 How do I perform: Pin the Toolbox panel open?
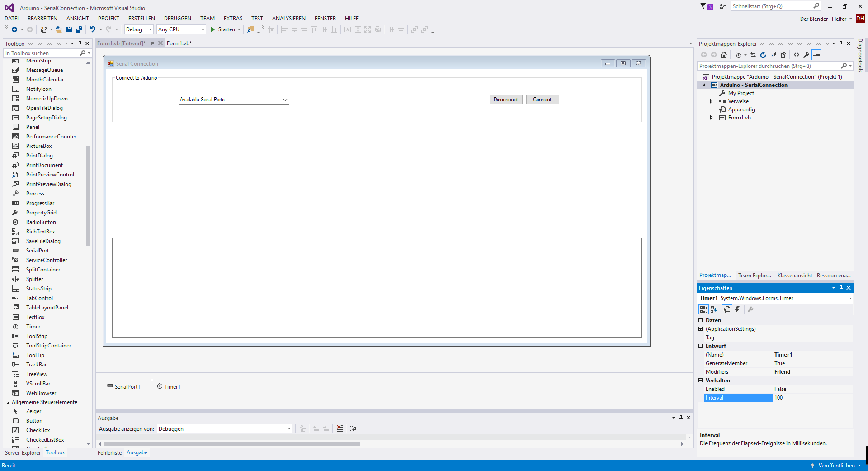(x=80, y=43)
